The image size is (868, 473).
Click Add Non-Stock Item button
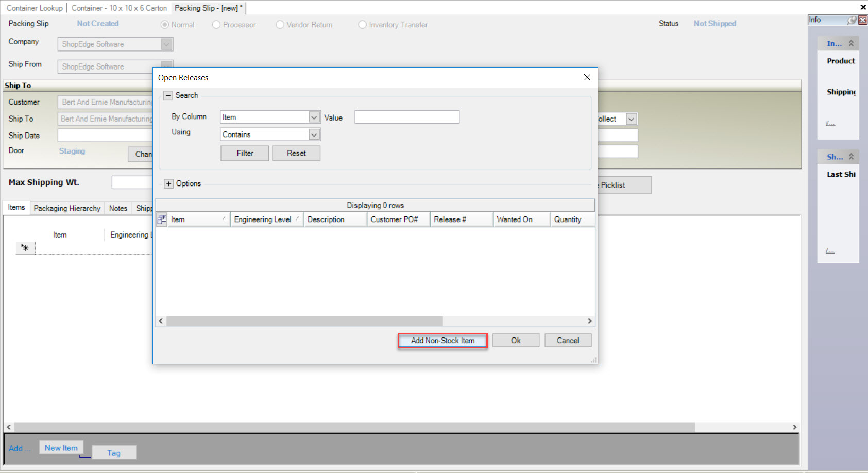click(442, 341)
